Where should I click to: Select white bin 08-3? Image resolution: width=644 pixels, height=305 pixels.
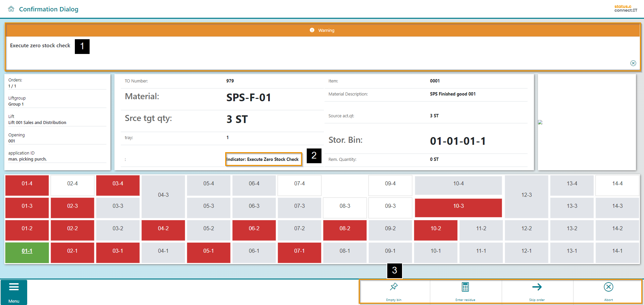click(x=345, y=206)
